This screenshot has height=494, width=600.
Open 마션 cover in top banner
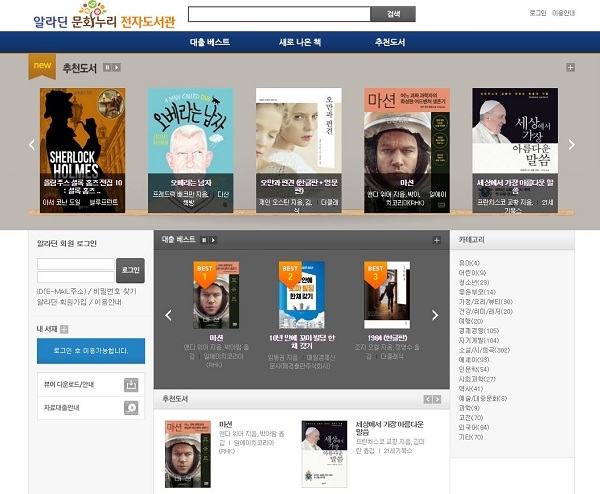coord(407,150)
